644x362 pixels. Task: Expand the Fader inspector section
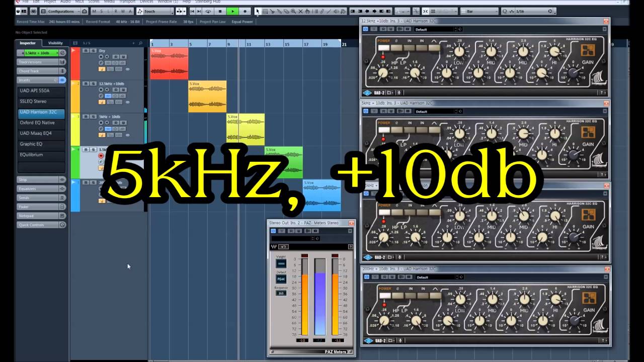tap(41, 207)
